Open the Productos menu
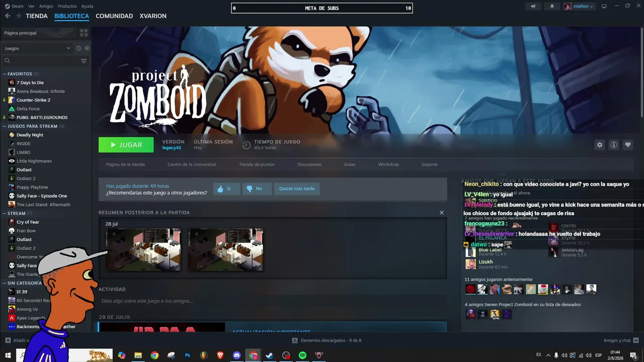 pos(67,7)
